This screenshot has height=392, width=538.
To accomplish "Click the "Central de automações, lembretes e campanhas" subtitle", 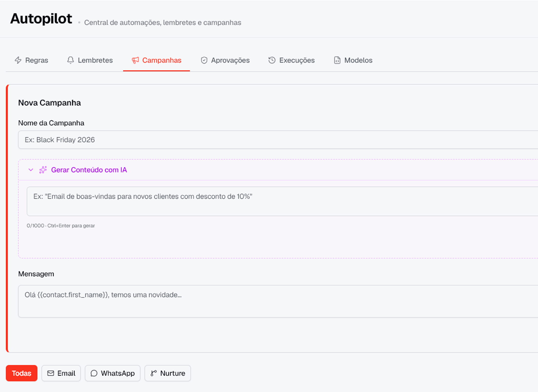I will pos(163,23).
